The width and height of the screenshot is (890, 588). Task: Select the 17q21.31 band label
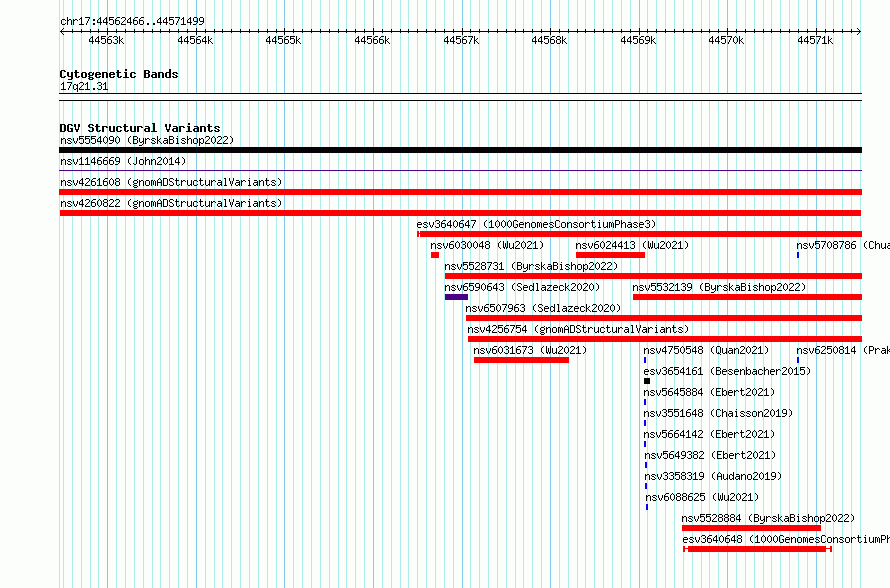(x=84, y=86)
